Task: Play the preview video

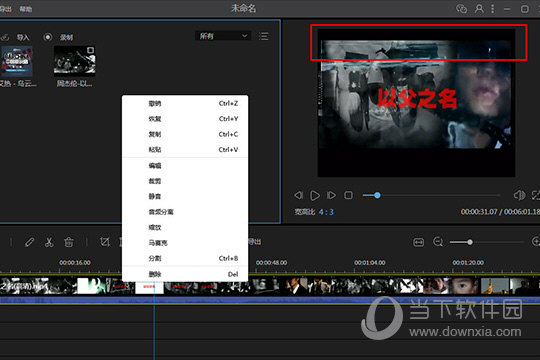Action: (315, 195)
